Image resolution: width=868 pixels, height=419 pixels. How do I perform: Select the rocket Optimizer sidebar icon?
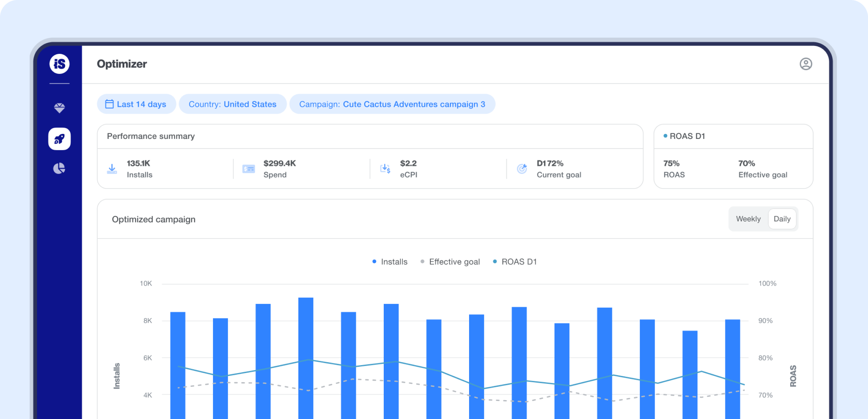pyautogui.click(x=59, y=139)
